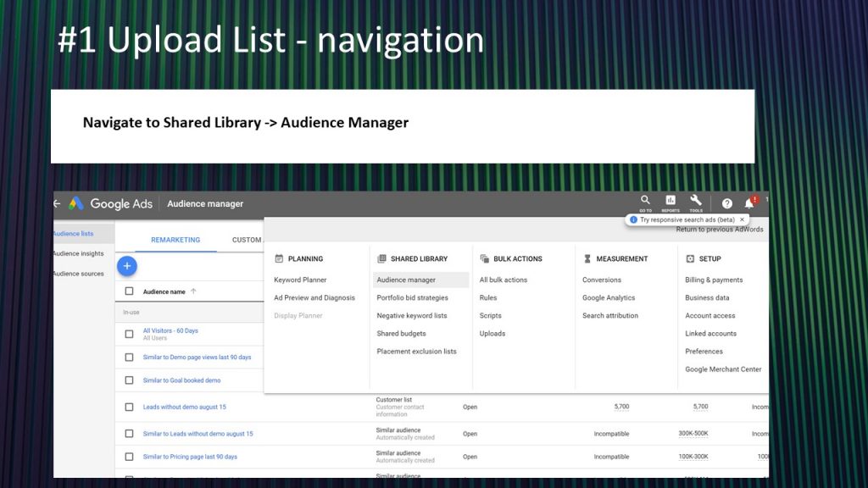Screen dimensions: 868x488
Task: Open Account access
Action: (x=710, y=315)
